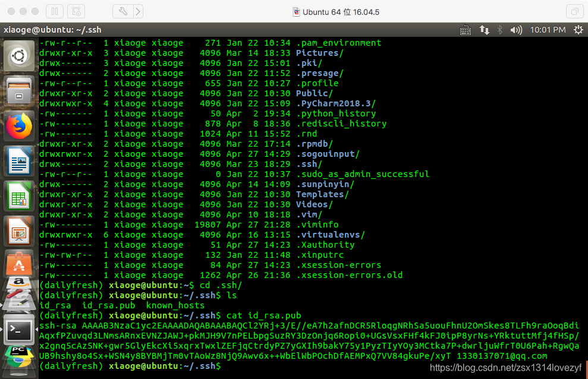The image size is (588, 379).
Task: Click the .viminfo file name
Action: [x=317, y=225]
